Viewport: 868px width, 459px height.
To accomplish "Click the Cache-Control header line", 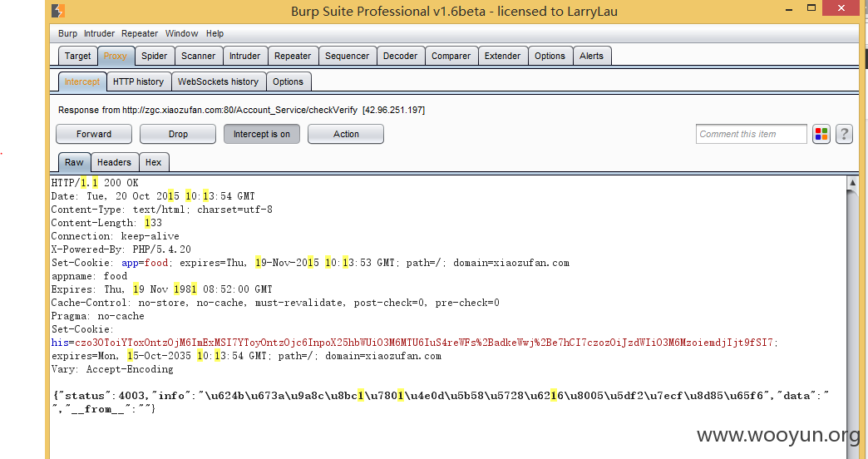I will 275,303.
